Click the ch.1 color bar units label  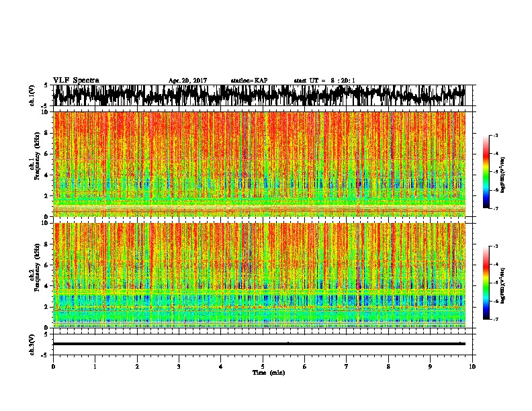503,175
